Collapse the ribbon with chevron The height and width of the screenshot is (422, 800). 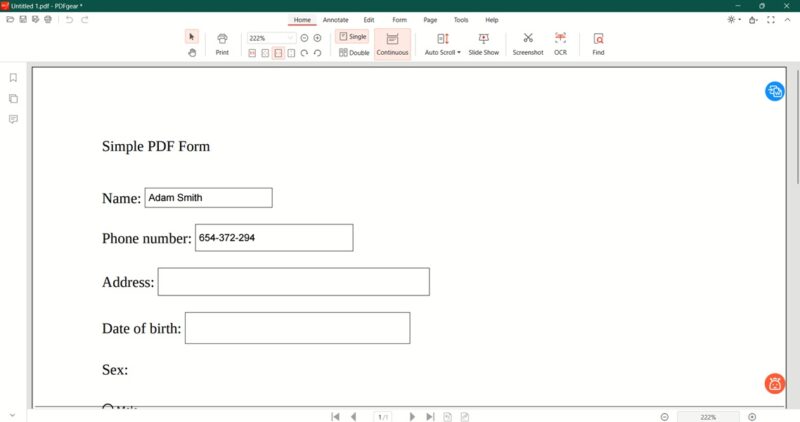coord(787,20)
